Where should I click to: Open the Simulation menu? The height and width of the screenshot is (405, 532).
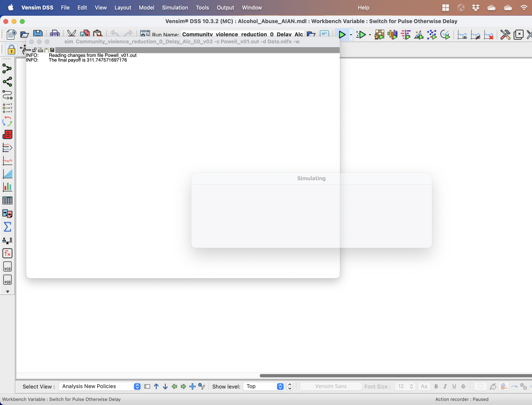[x=175, y=7]
